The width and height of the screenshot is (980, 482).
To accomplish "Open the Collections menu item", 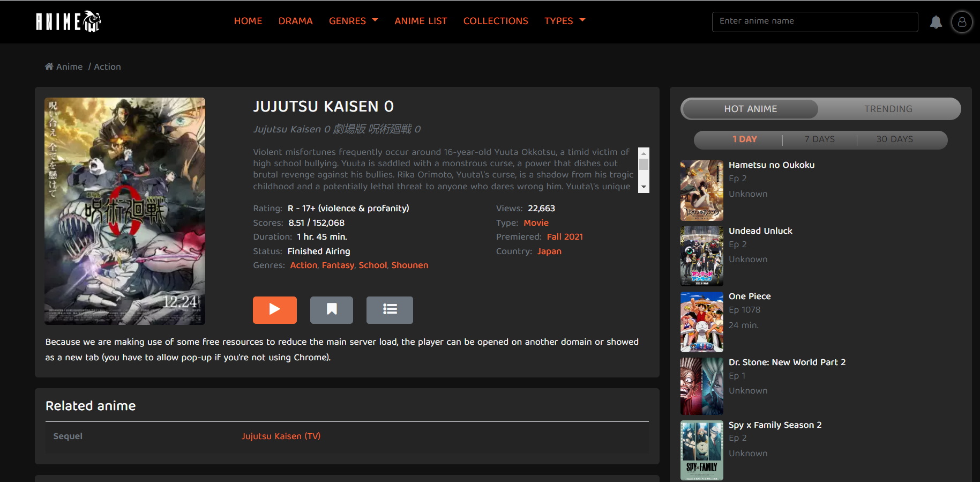I will click(496, 21).
